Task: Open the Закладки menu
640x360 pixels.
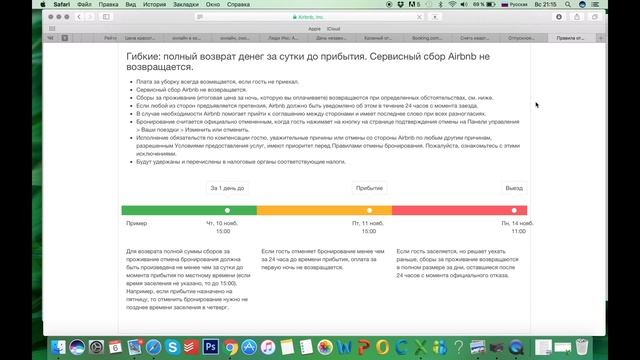Action: tap(186, 4)
